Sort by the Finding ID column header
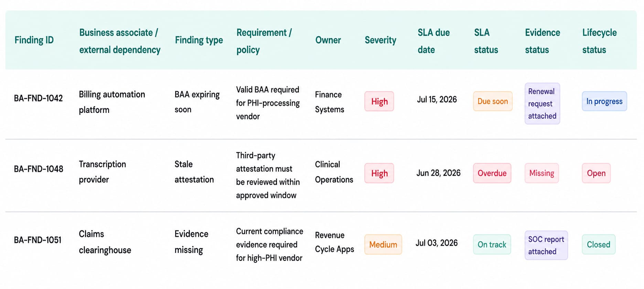644x289 pixels. [34, 40]
